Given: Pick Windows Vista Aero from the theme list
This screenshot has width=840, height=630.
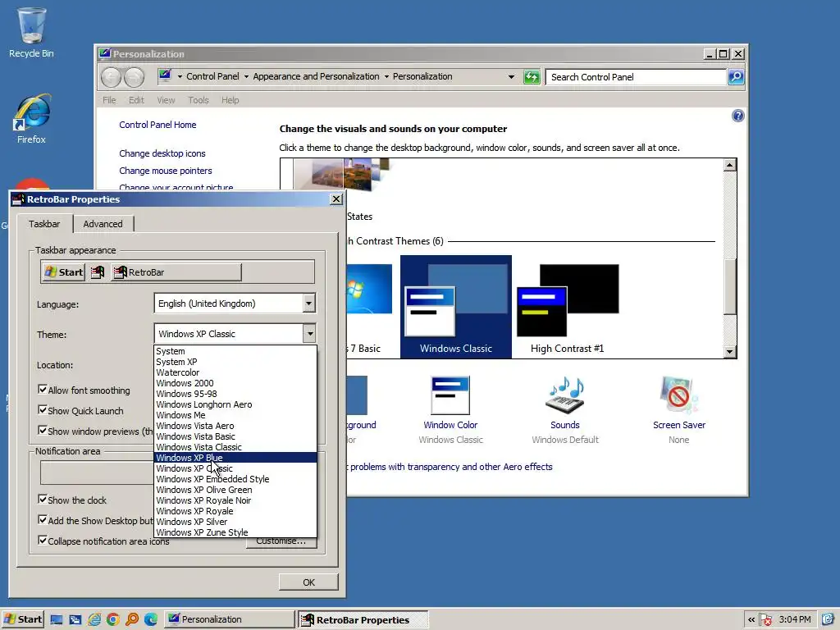Looking at the screenshot, I should pos(235,426).
